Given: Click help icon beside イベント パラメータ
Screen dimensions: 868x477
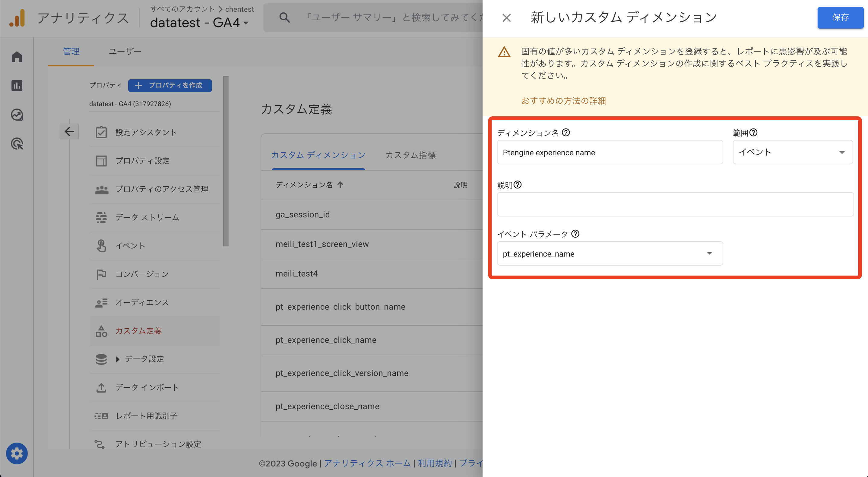Looking at the screenshot, I should [x=575, y=233].
